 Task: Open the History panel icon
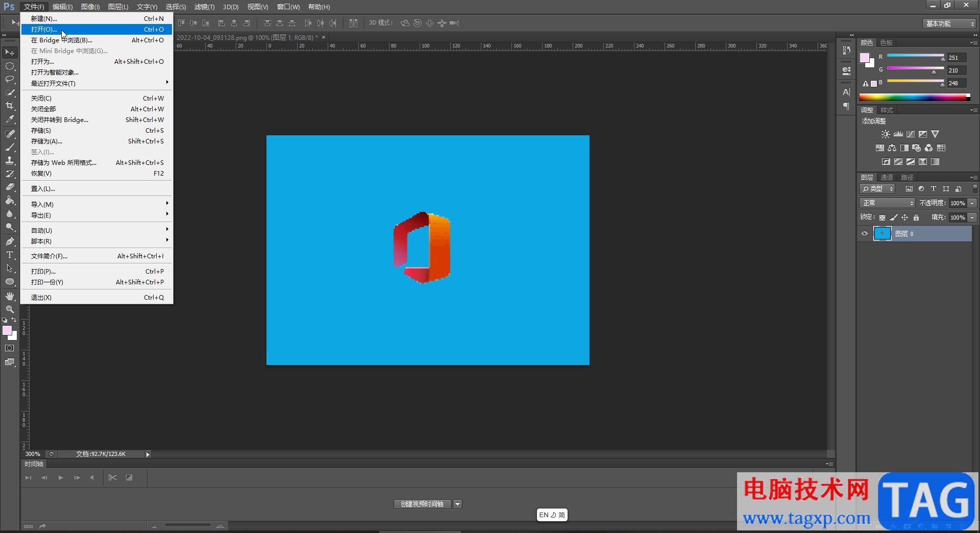[846, 50]
